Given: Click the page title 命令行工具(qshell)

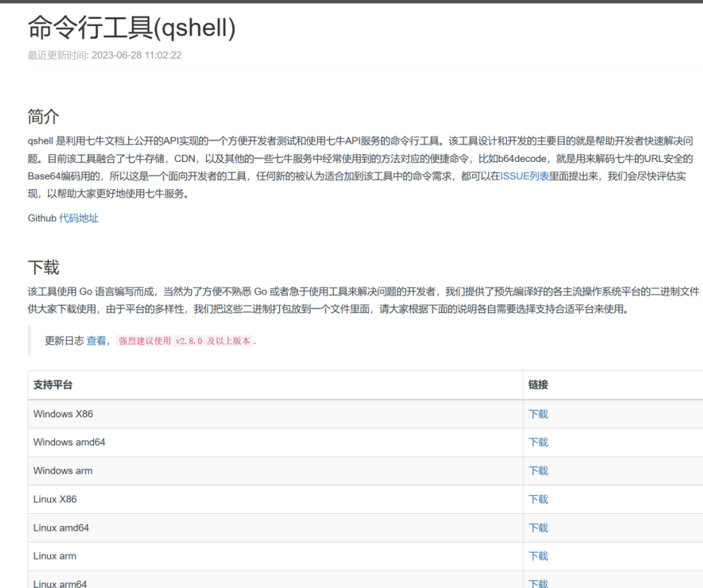Looking at the screenshot, I should click(x=131, y=28).
